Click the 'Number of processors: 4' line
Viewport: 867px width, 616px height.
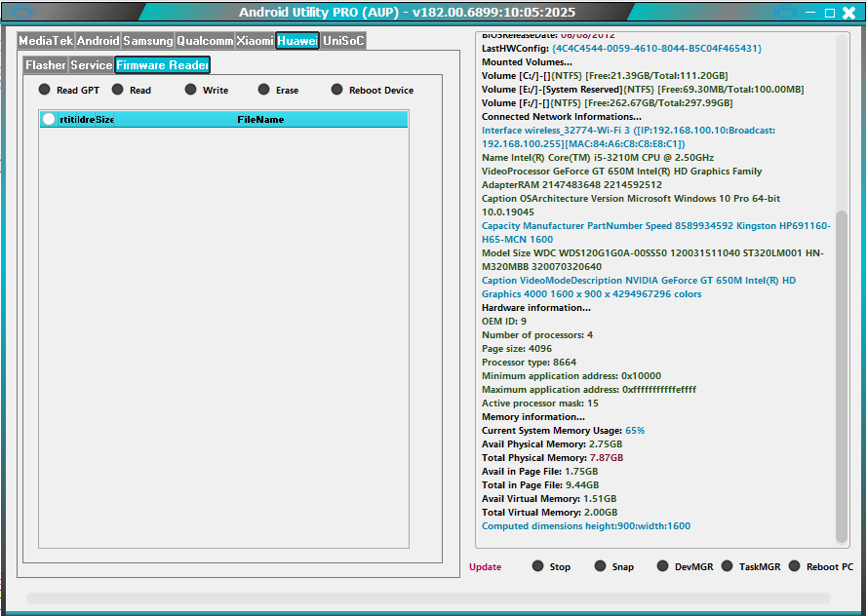tap(537, 334)
